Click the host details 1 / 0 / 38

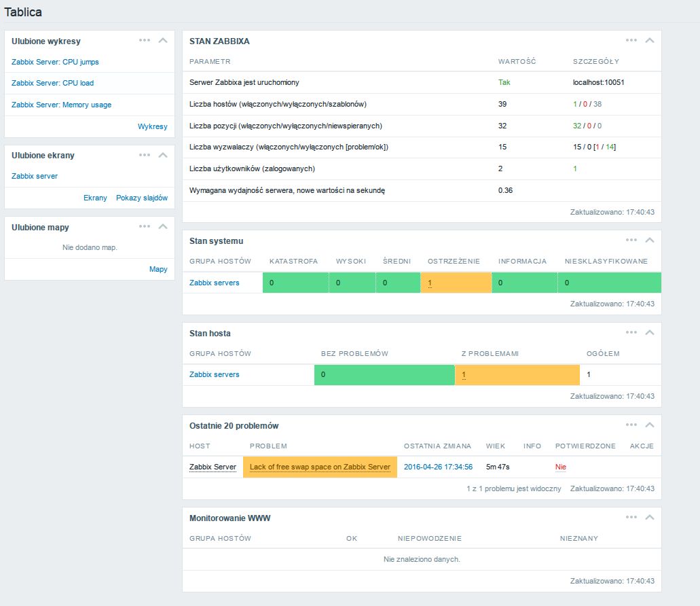587,104
